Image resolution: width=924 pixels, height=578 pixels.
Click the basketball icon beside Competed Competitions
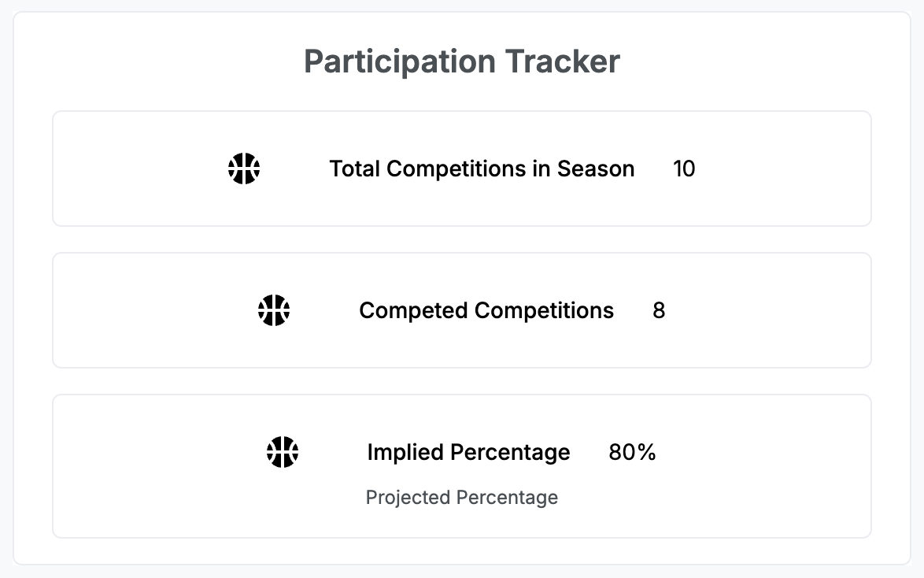tap(274, 310)
